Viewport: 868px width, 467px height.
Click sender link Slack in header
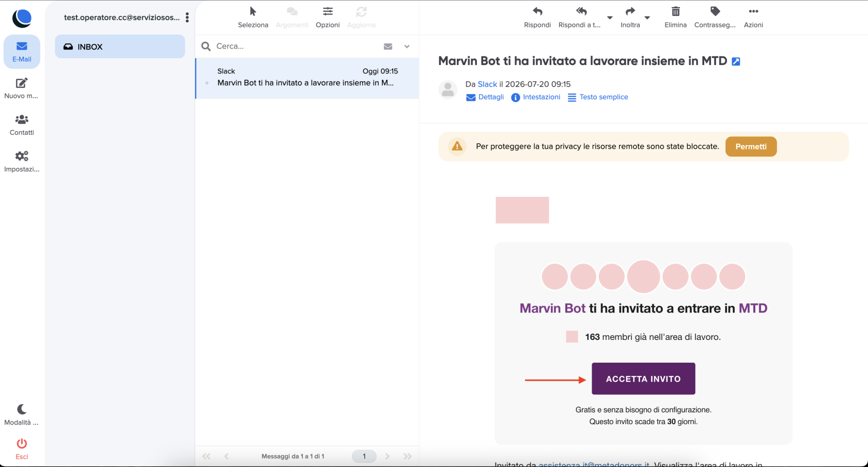[487, 84]
